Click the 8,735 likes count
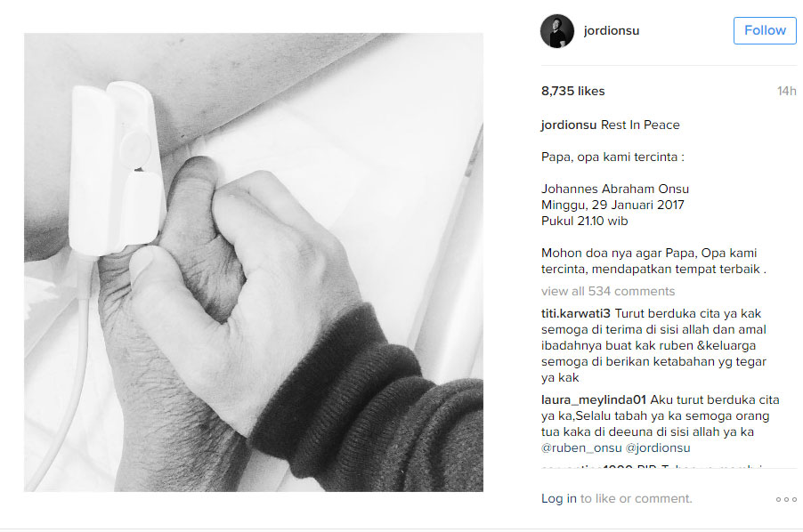803x532 pixels. point(573,91)
